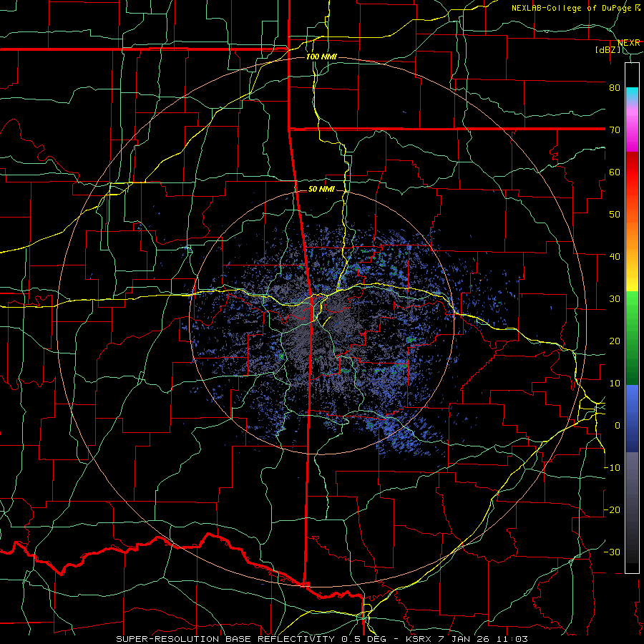This screenshot has height=644, width=644.
Task: Click the "NEXLAB-College of DuPage" credit text
Action: pos(572,8)
